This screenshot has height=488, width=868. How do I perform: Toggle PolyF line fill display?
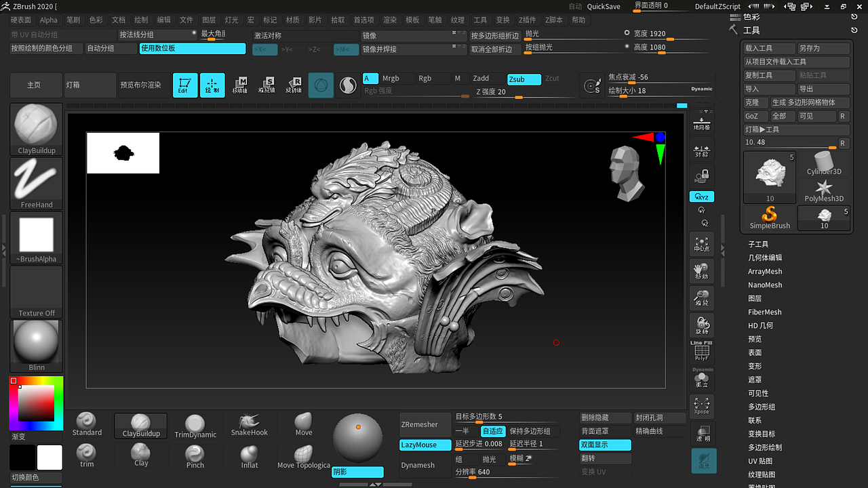[x=702, y=351]
